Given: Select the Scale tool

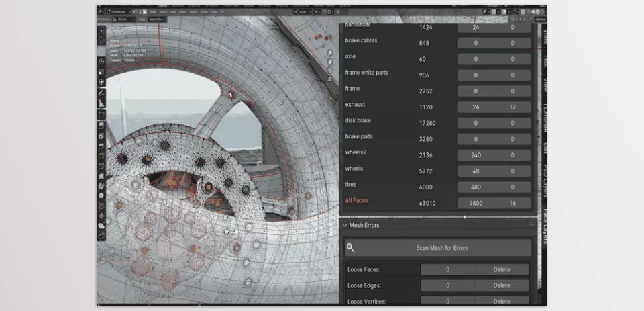Looking at the screenshot, I should 101,72.
